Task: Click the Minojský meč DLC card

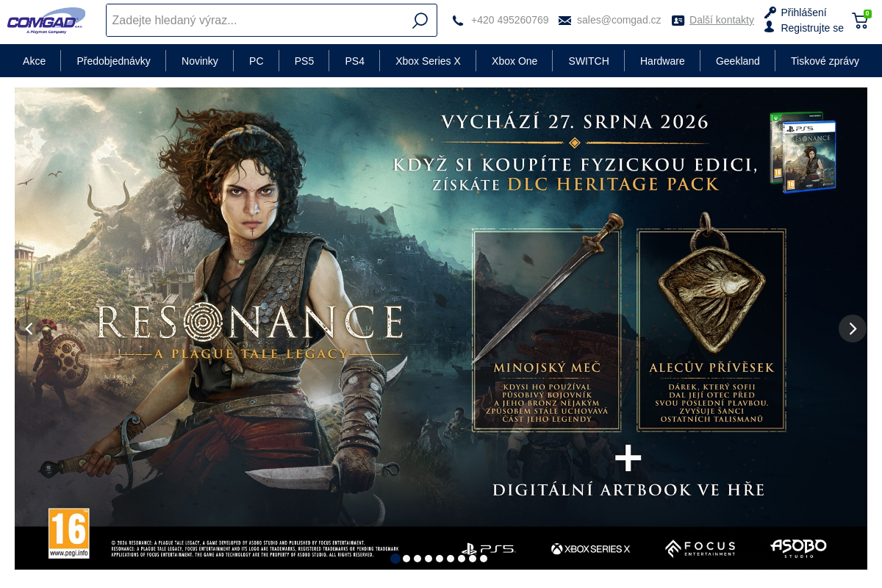Action: (x=547, y=329)
